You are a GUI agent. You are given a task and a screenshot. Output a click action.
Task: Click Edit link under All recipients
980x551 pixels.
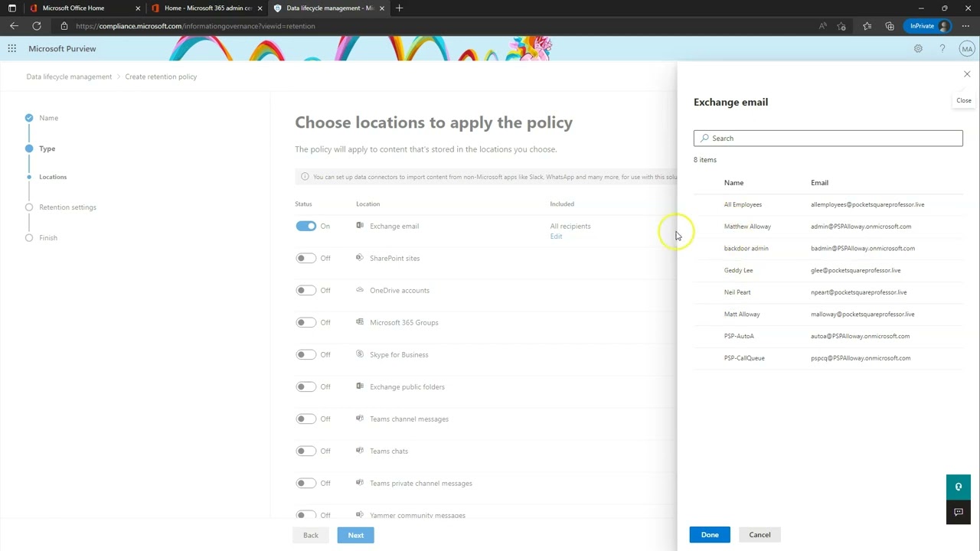556,236
